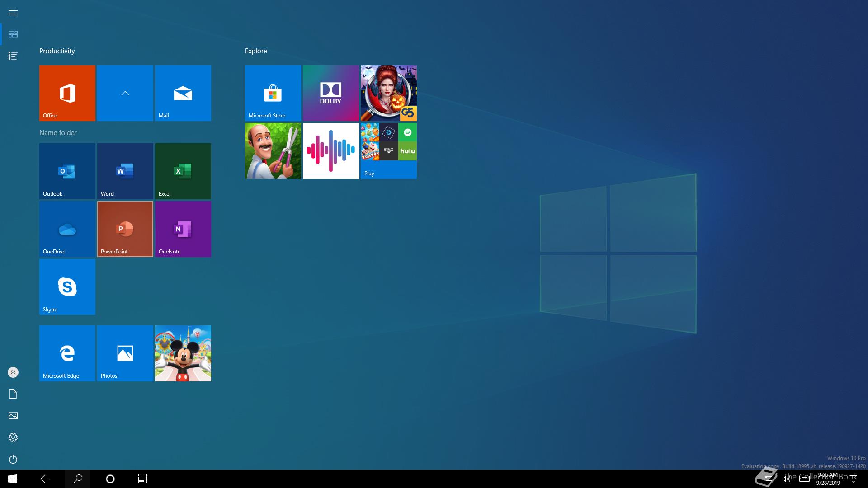Image resolution: width=868 pixels, height=488 pixels.
Task: Click the Windows Start button
Action: click(x=13, y=479)
